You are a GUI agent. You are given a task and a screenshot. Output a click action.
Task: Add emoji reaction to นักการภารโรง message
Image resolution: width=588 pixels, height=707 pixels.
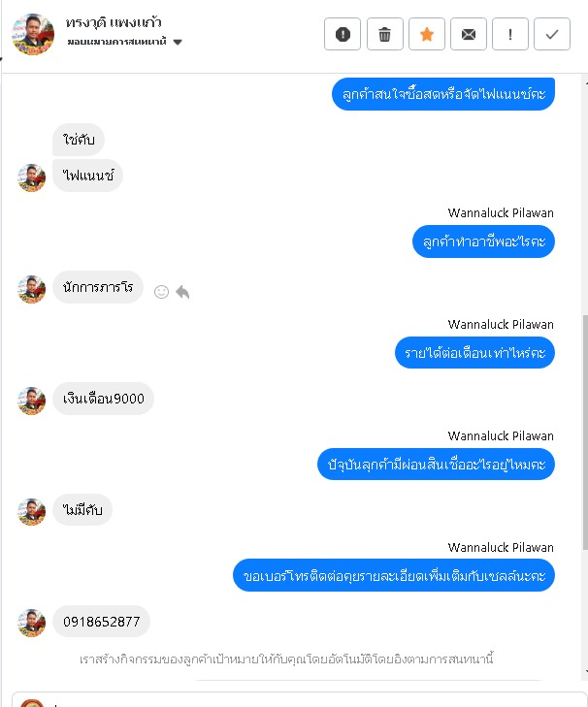[161, 292]
